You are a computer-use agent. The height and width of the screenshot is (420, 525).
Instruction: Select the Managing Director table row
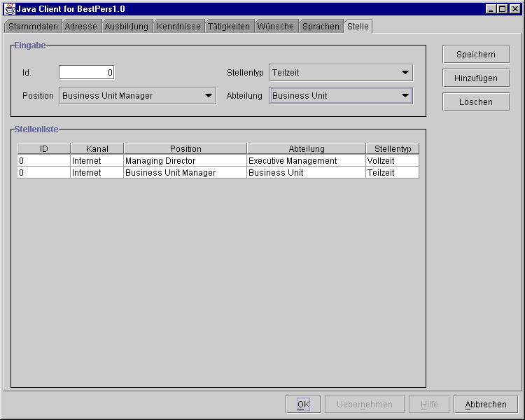coord(185,161)
